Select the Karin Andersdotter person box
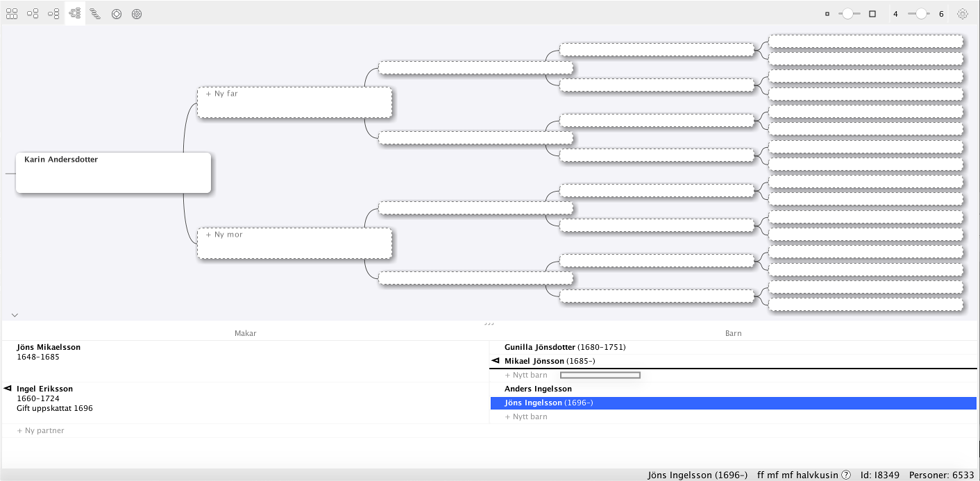This screenshot has width=980, height=481. [113, 172]
